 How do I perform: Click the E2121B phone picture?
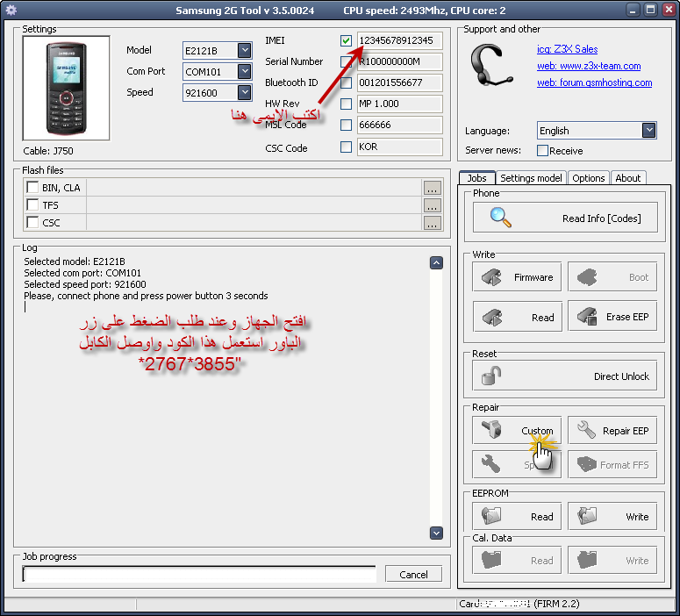[66, 88]
